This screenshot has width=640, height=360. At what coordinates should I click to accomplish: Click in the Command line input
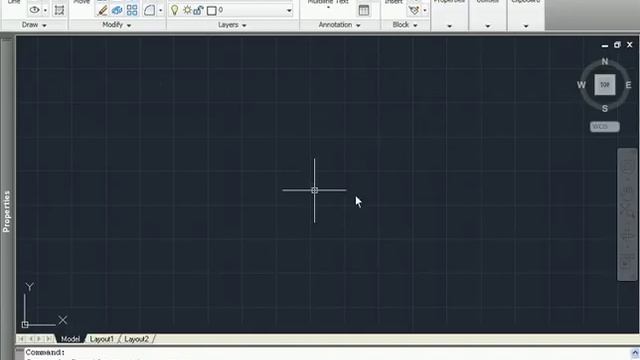tap(327, 352)
